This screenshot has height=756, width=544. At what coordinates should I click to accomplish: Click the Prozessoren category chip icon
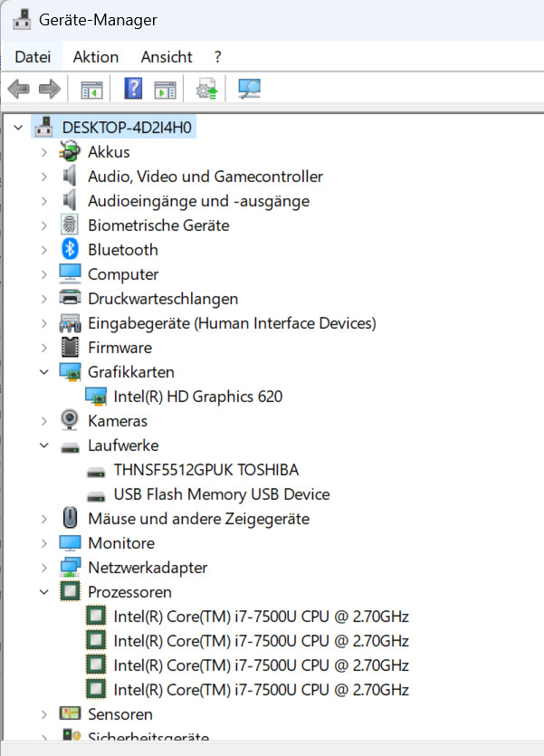(70, 591)
